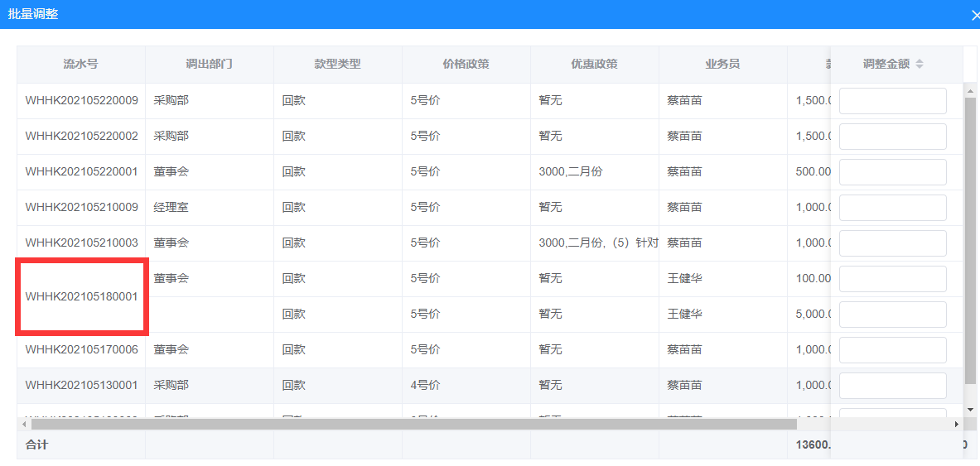
Task: Click 采购部 in the WHHK202105130001 row
Action: (171, 386)
